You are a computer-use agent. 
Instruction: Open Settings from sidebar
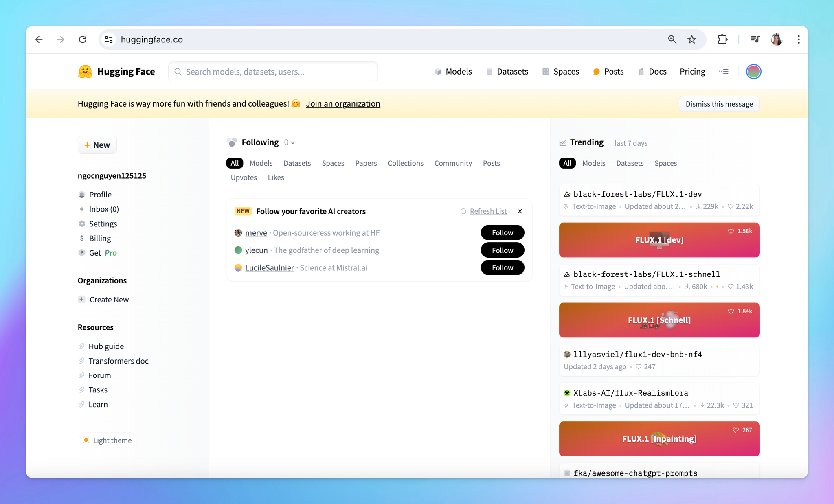coord(103,224)
